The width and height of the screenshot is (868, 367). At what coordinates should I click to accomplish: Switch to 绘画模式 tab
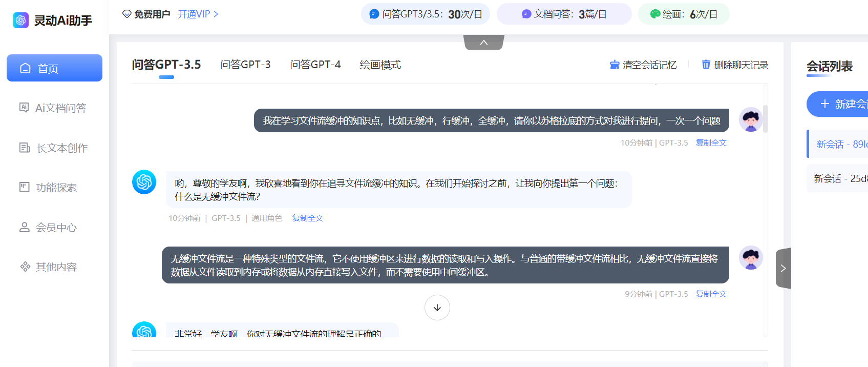380,65
